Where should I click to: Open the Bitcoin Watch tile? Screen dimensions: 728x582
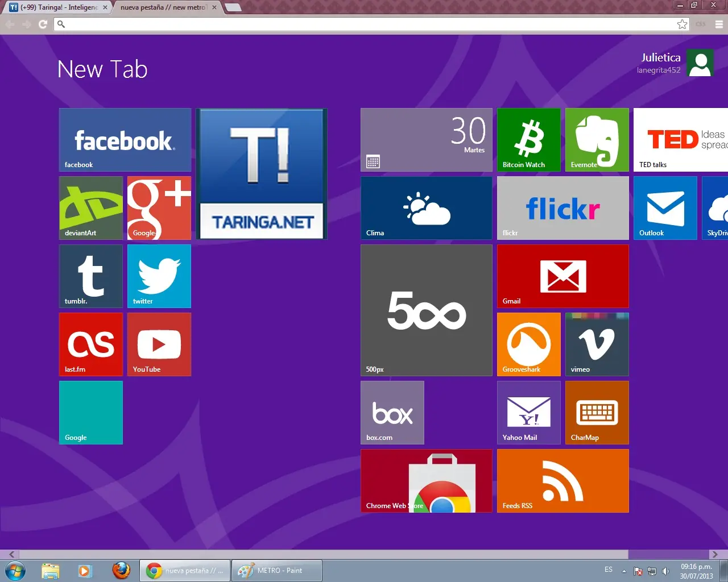[x=529, y=140]
